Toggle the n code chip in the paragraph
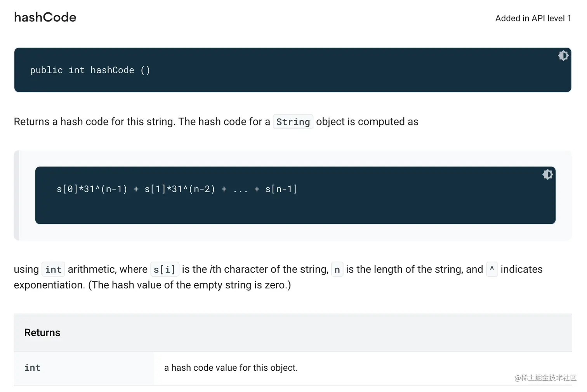Image resolution: width=587 pixels, height=392 pixels. point(337,269)
